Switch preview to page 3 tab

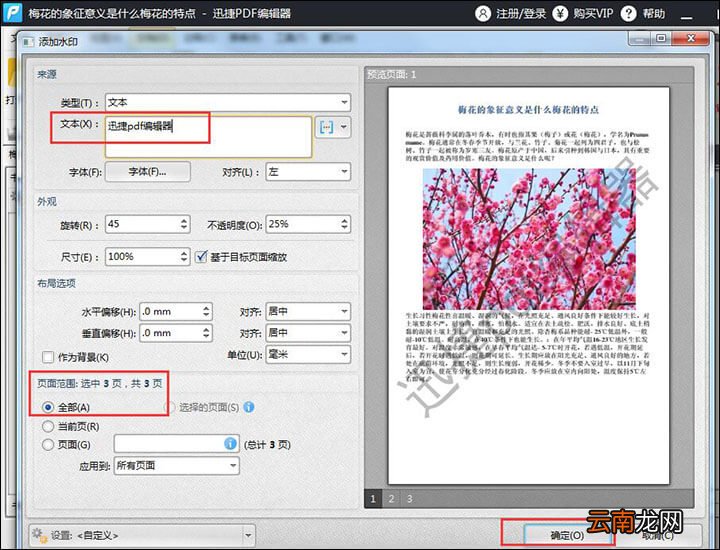(410, 499)
